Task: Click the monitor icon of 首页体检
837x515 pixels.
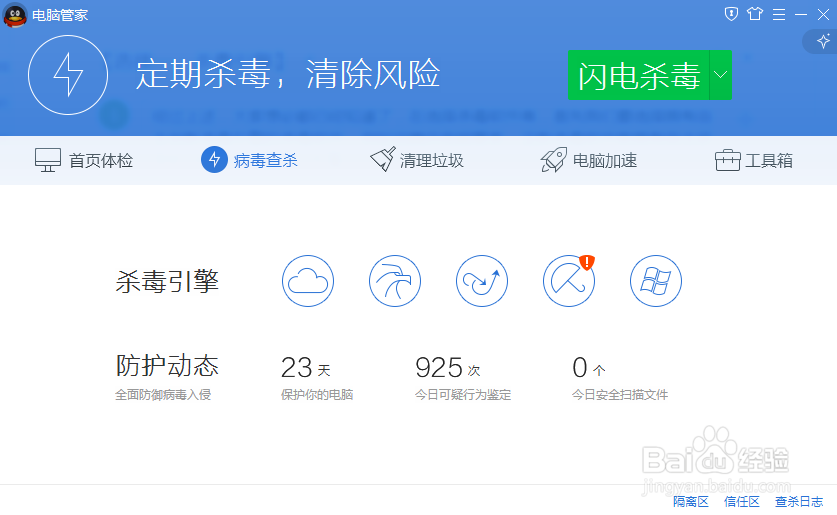Action: [x=48, y=160]
